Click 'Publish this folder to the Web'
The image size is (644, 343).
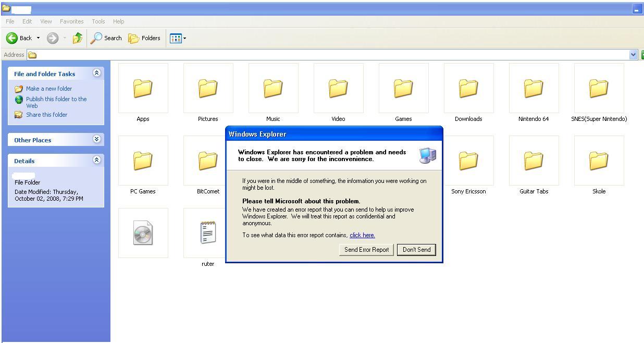click(x=56, y=102)
